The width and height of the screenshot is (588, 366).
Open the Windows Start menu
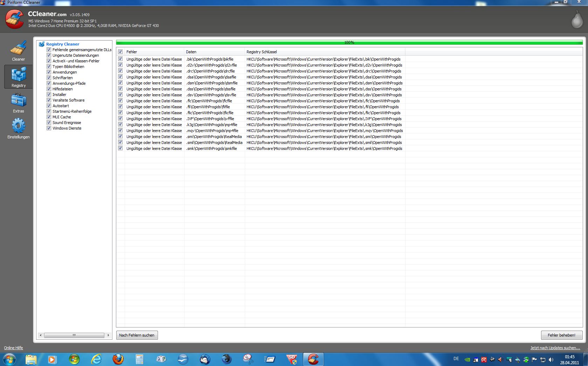click(9, 359)
